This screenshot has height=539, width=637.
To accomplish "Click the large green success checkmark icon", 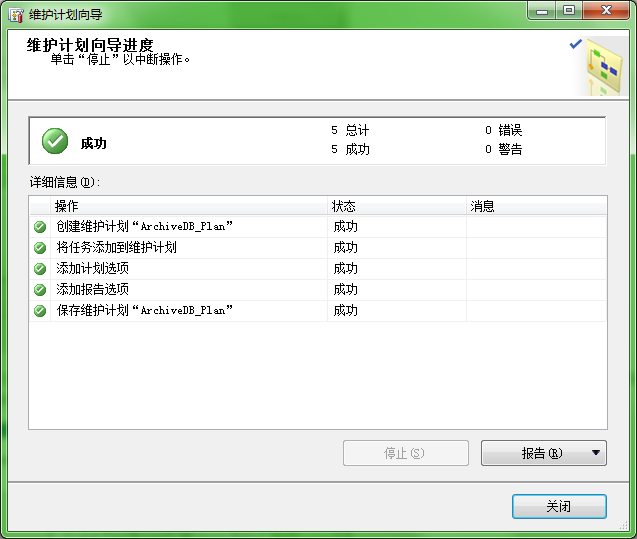I will (55, 141).
